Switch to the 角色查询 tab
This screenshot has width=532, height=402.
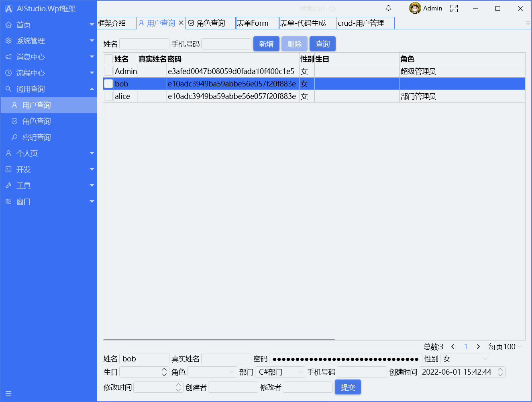click(x=211, y=23)
